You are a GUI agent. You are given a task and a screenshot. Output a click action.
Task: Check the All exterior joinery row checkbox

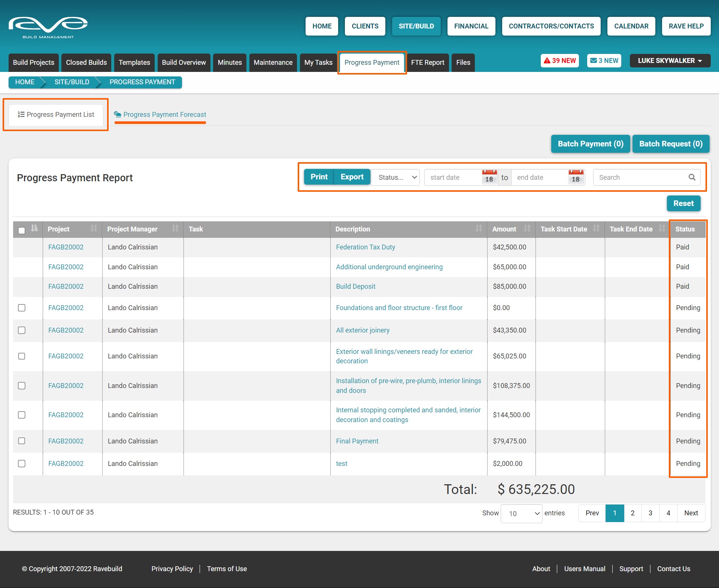[x=22, y=330]
